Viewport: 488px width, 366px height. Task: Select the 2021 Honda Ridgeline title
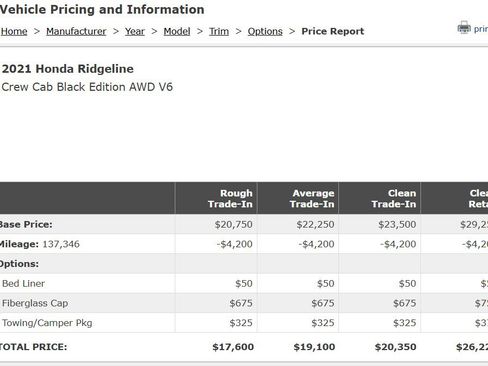point(68,69)
